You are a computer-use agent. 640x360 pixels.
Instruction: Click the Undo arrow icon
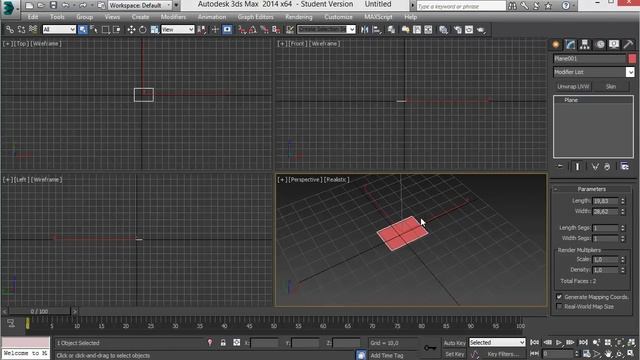coord(65,5)
